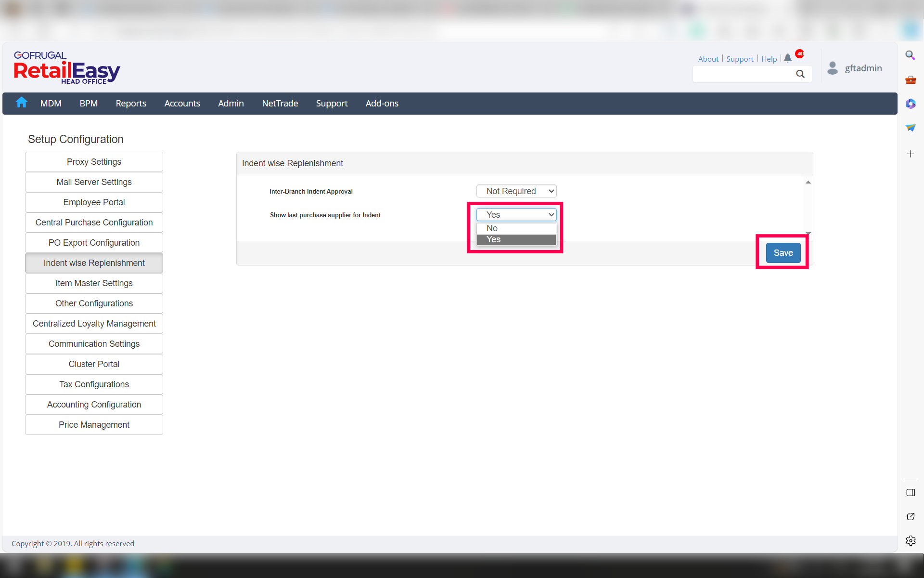Screen dimensions: 924x578
Task: Click the gftadmin user avatar icon
Action: (833, 68)
